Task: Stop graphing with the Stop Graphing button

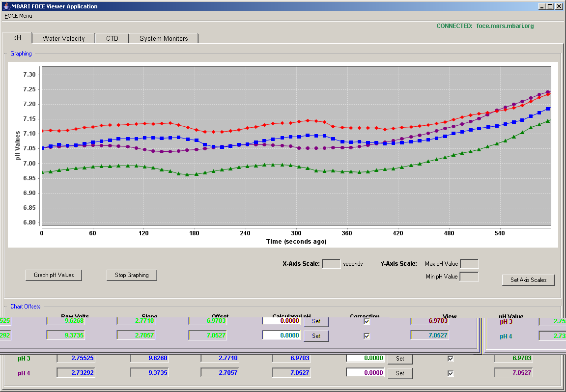Action: [x=132, y=275]
